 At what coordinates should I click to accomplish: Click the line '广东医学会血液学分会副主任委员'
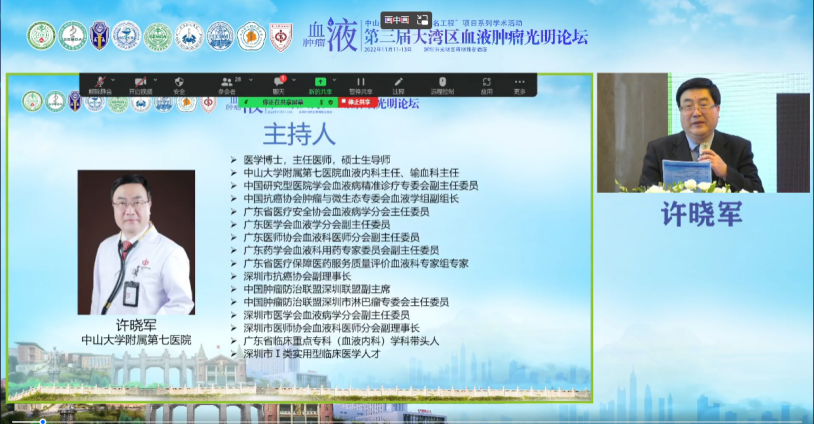(x=317, y=225)
